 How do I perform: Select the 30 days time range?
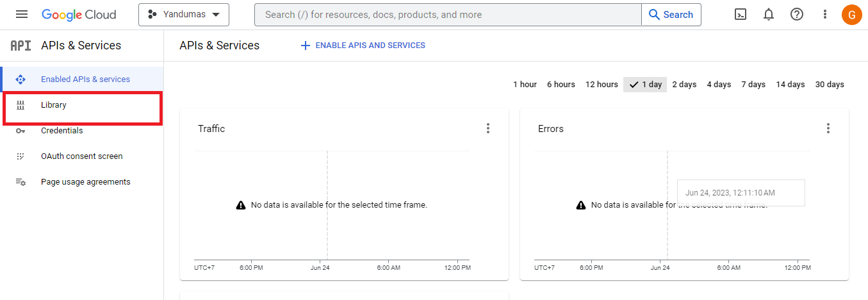tap(830, 85)
